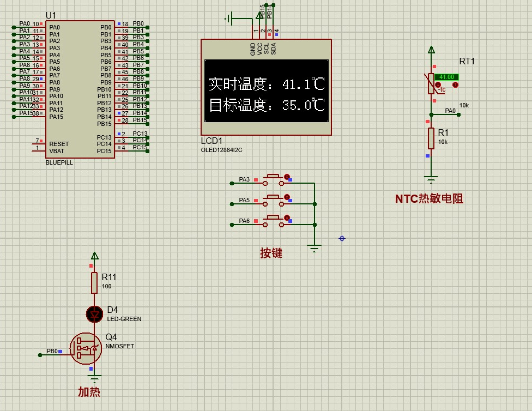Increase RT1 temperature with up arrow
The height and width of the screenshot is (411, 532).
point(456,85)
